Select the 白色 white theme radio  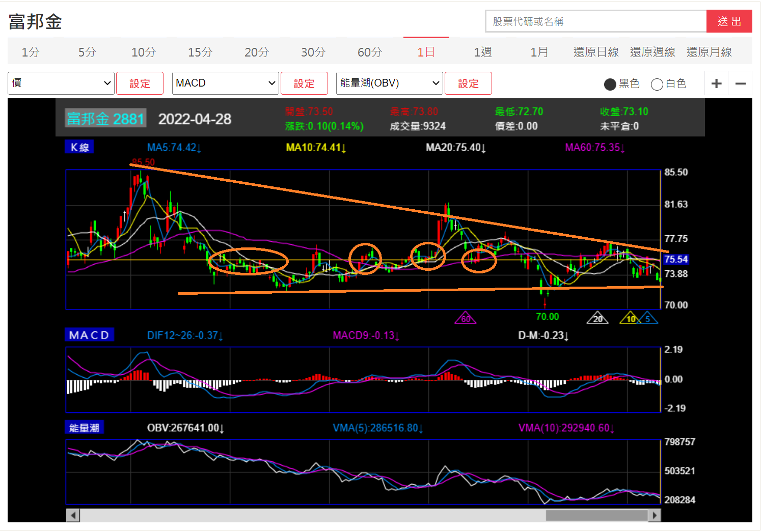pos(657,84)
